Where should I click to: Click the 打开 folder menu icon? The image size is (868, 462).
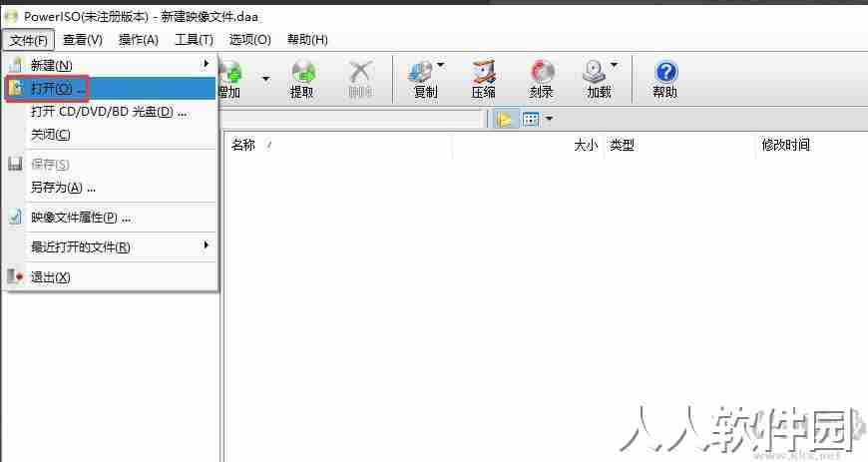[x=16, y=88]
